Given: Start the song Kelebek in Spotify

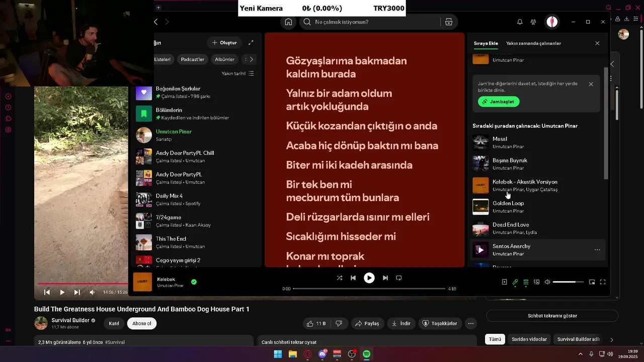Looking at the screenshot, I should [369, 278].
